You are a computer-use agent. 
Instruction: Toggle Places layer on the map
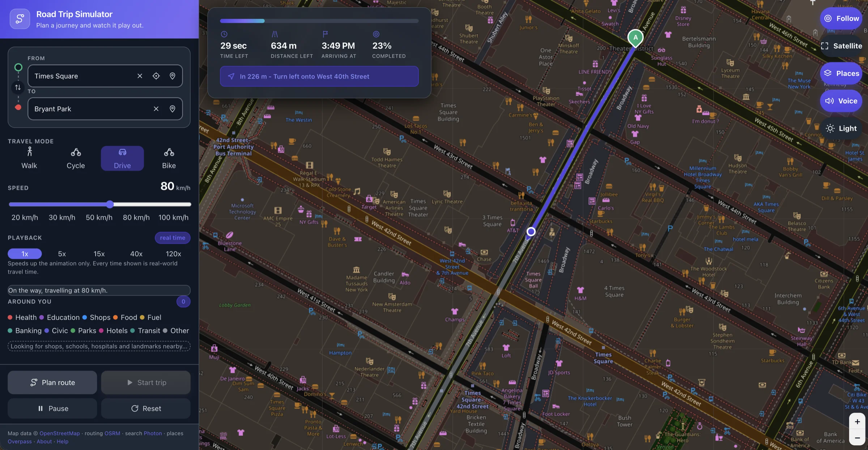click(x=841, y=73)
